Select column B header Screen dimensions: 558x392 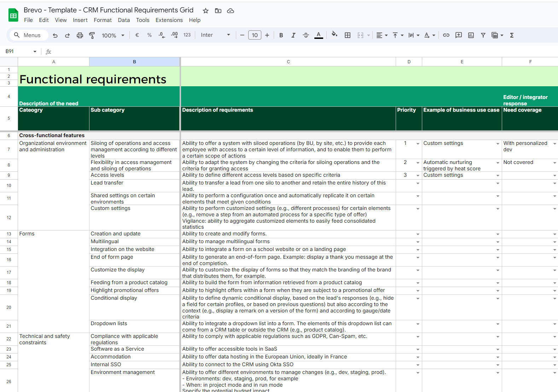(134, 62)
